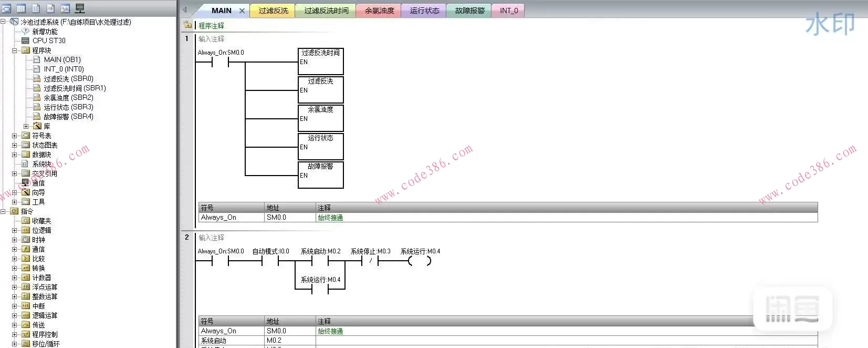Click the 比较 compare instruction icon

tap(25, 259)
